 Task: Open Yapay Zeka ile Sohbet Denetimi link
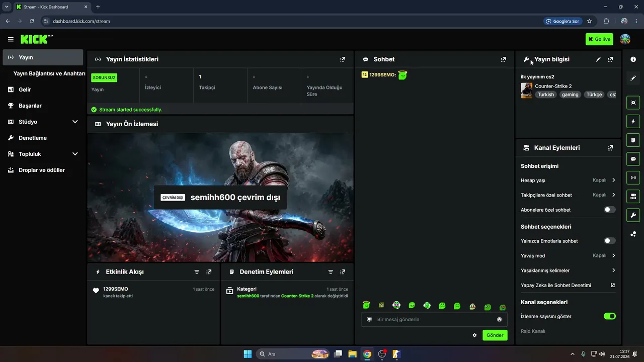point(568,285)
